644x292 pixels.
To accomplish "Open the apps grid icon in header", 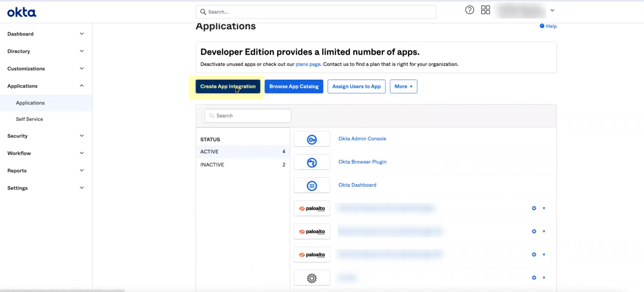I will pyautogui.click(x=485, y=10).
